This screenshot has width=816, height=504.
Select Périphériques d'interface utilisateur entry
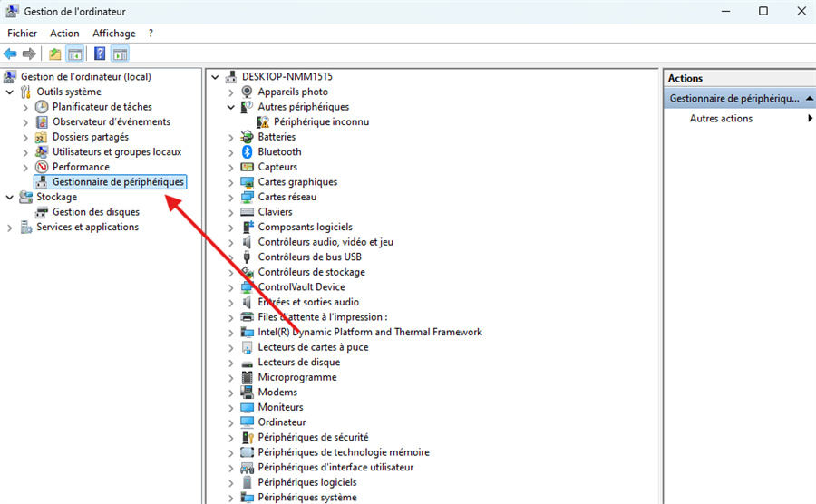point(335,468)
